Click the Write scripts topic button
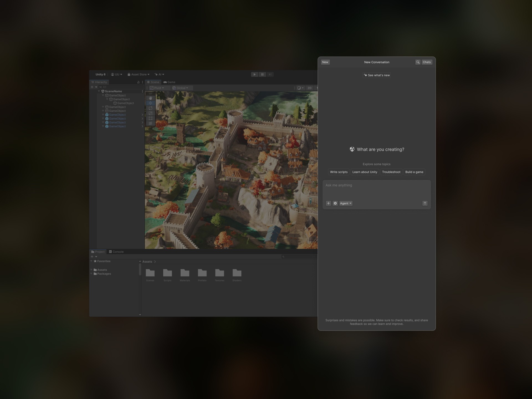This screenshot has height=399, width=532. click(339, 172)
